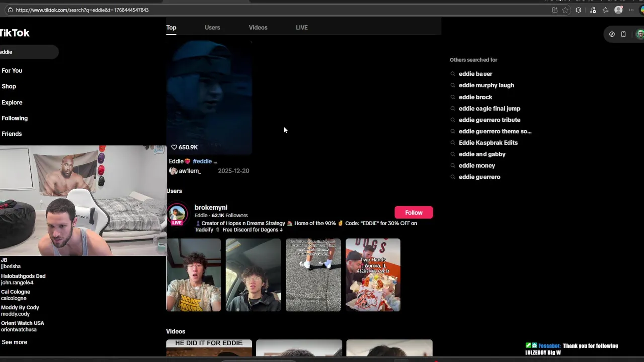644x362 pixels.
Task: Open brokemyni video with yellow shirt
Action: coord(194,275)
